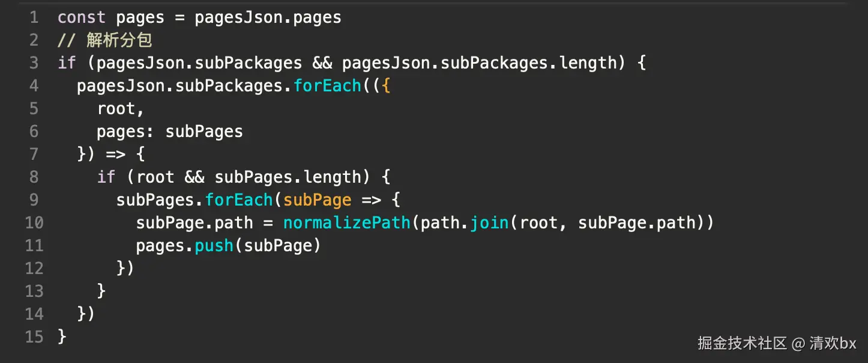This screenshot has height=363, width=868.
Task: Click line number 10 in the gutter
Action: coord(34,223)
